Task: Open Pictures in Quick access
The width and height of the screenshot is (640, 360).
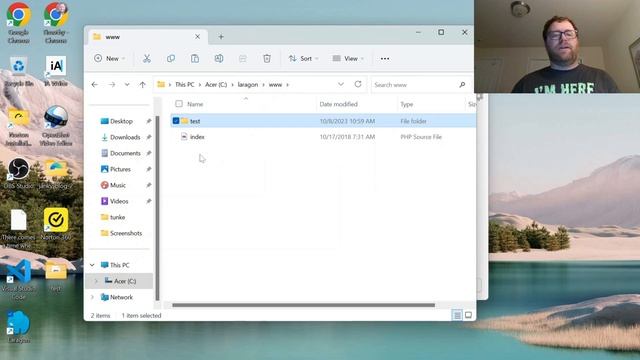Action: click(121, 169)
